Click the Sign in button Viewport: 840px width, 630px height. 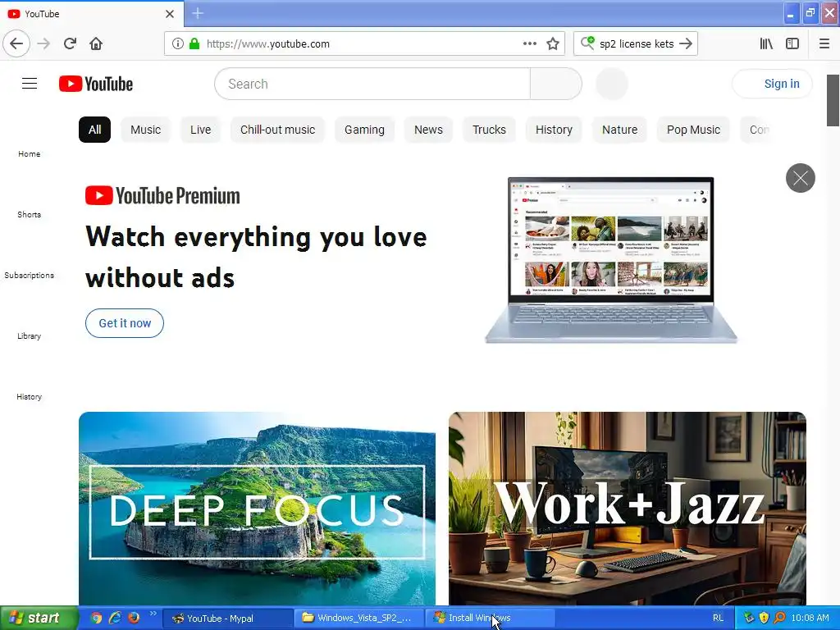[772, 84]
